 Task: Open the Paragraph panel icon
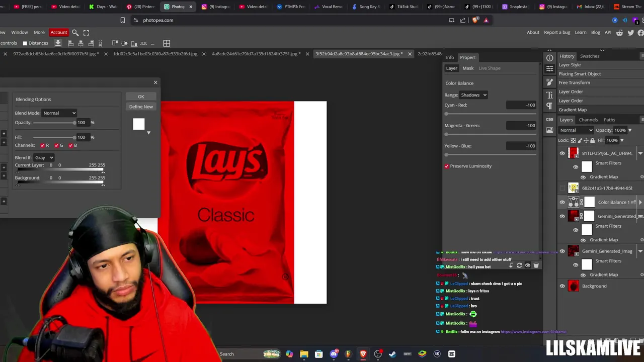coord(549,106)
